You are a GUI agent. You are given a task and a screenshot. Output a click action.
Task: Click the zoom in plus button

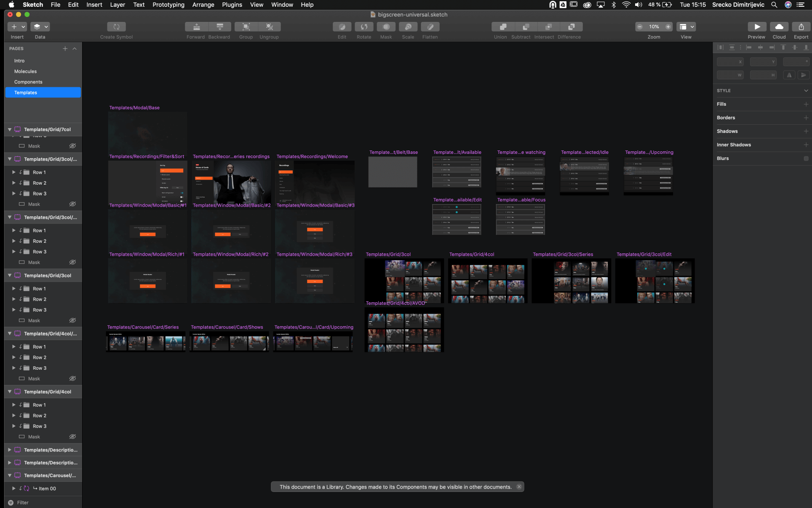click(668, 27)
